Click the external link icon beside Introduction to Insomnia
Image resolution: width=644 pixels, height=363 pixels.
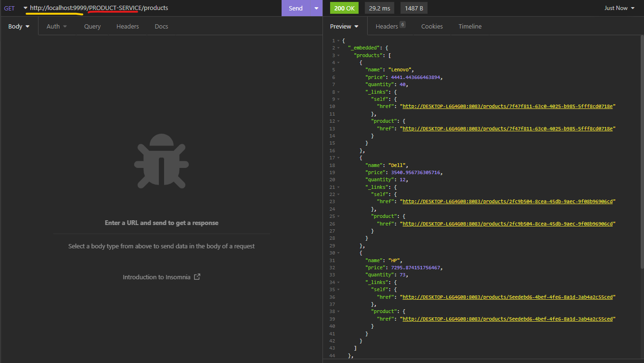(197, 276)
